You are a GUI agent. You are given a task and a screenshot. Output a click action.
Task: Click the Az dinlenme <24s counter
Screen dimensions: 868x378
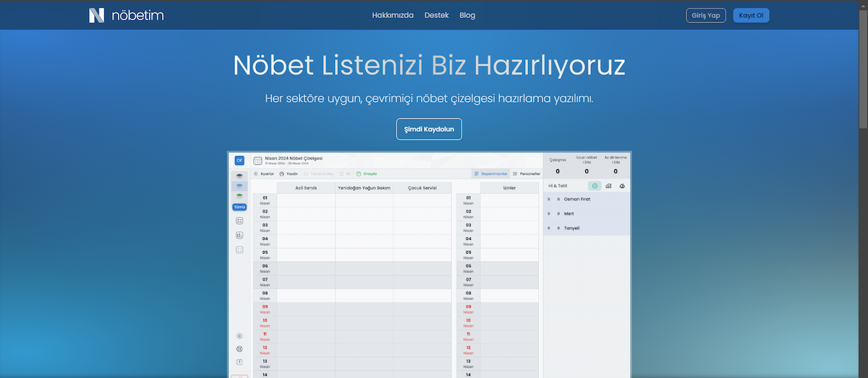(616, 166)
